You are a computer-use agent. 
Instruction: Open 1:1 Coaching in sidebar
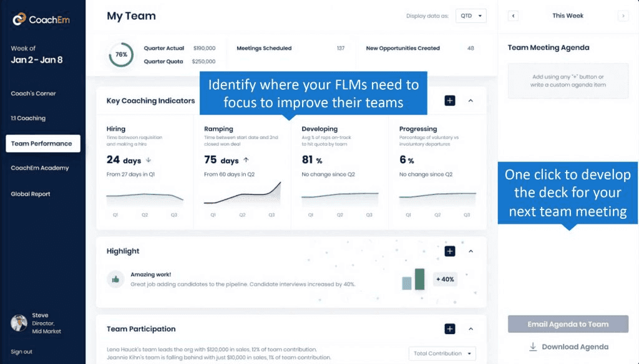tap(28, 118)
